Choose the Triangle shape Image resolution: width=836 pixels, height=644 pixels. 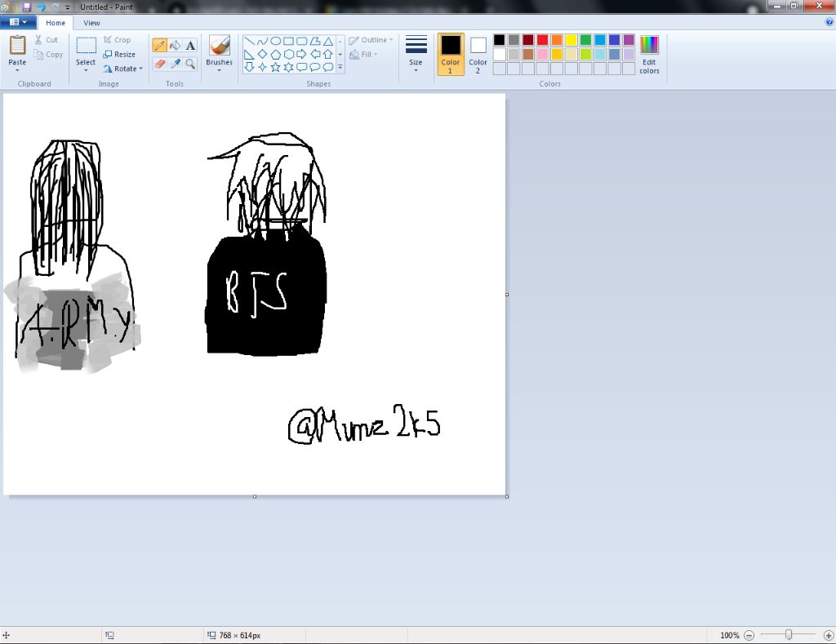(328, 41)
